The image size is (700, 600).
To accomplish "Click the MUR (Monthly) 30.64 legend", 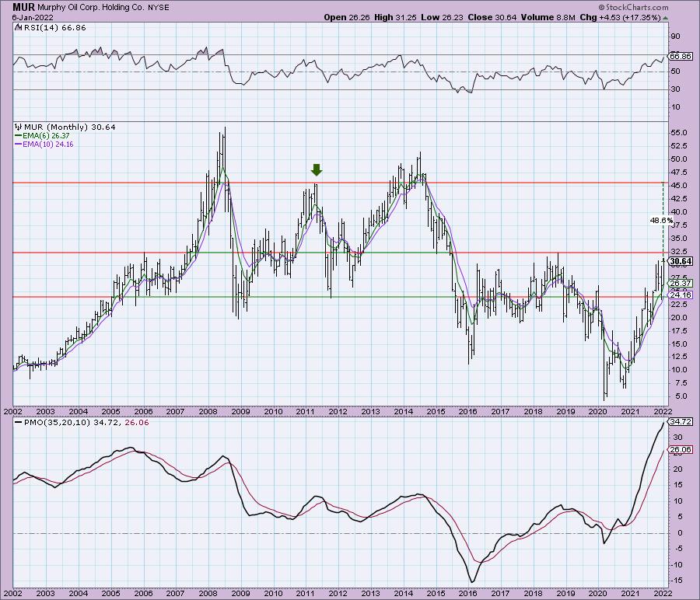I will 70,127.
